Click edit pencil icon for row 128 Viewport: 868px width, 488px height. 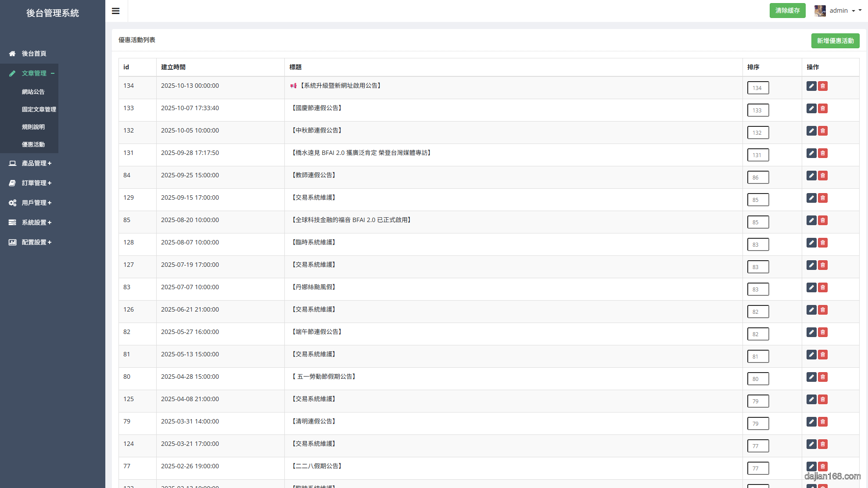click(x=811, y=243)
